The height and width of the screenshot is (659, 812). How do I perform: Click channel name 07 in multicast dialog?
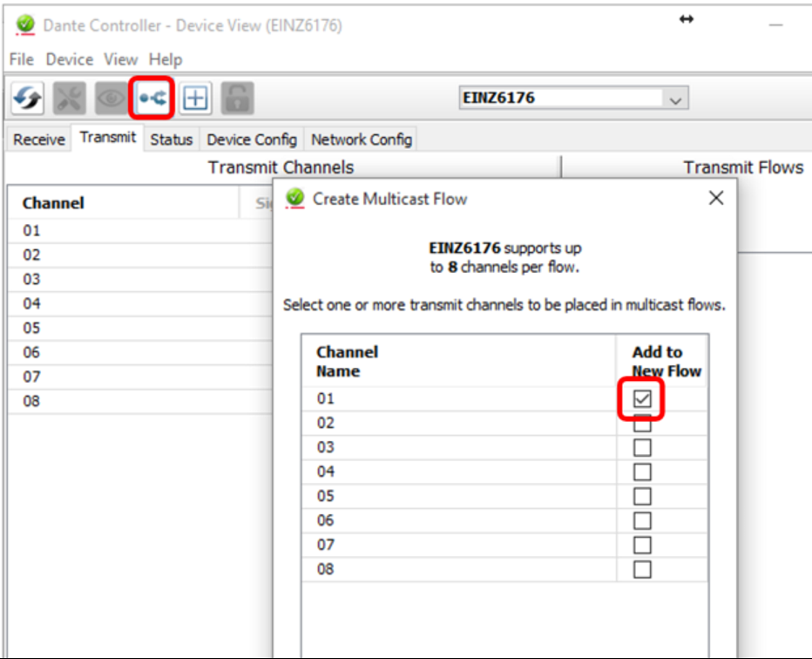(x=326, y=545)
